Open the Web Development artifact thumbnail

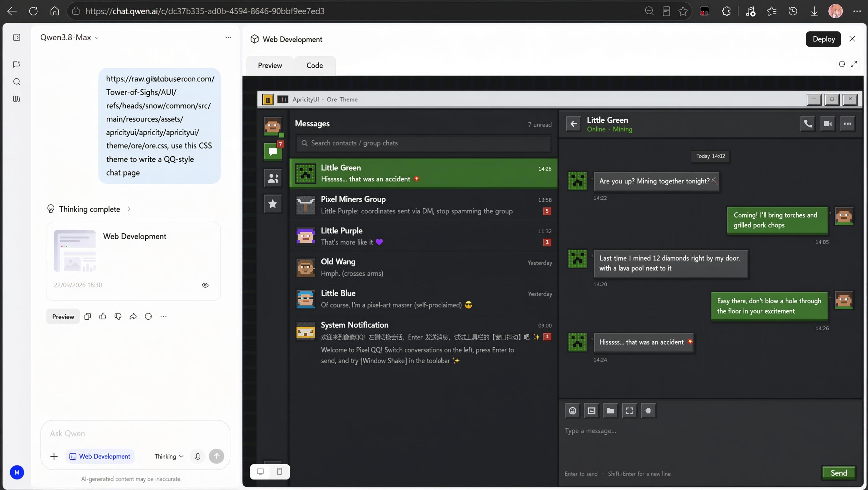click(x=75, y=250)
